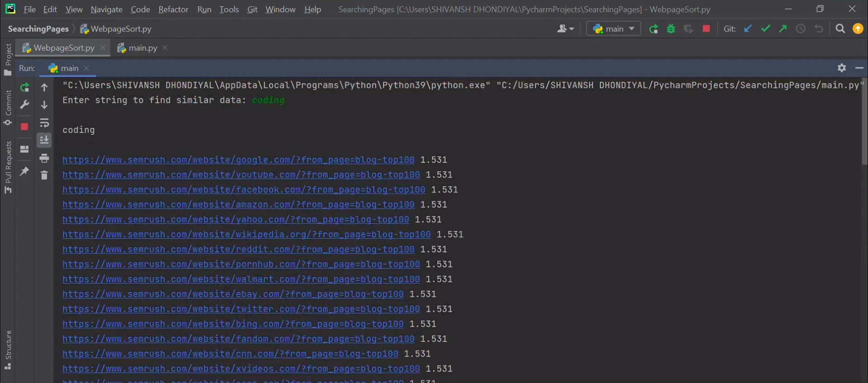Click the console vertical scrollbar
Screen dimensions: 868x383
point(865,122)
